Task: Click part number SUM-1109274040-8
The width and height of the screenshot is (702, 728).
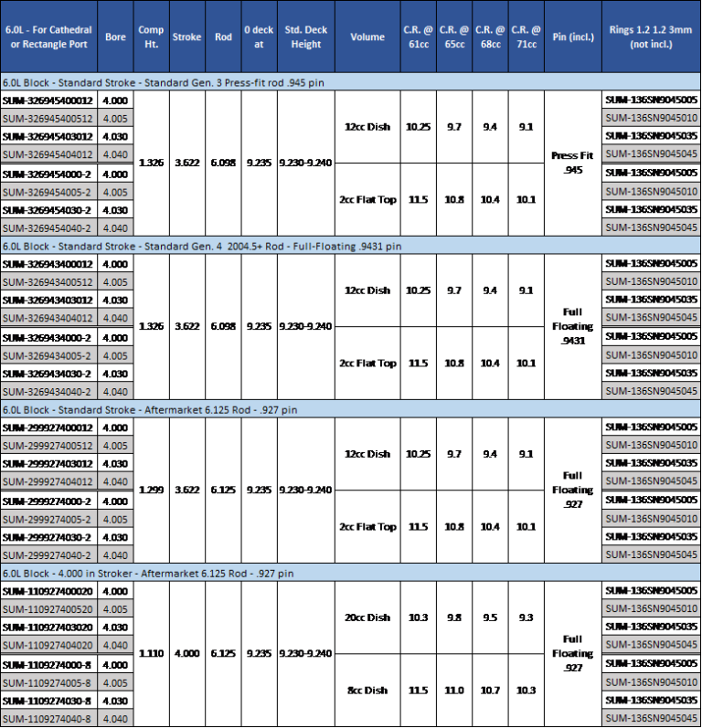Action: (x=48, y=718)
